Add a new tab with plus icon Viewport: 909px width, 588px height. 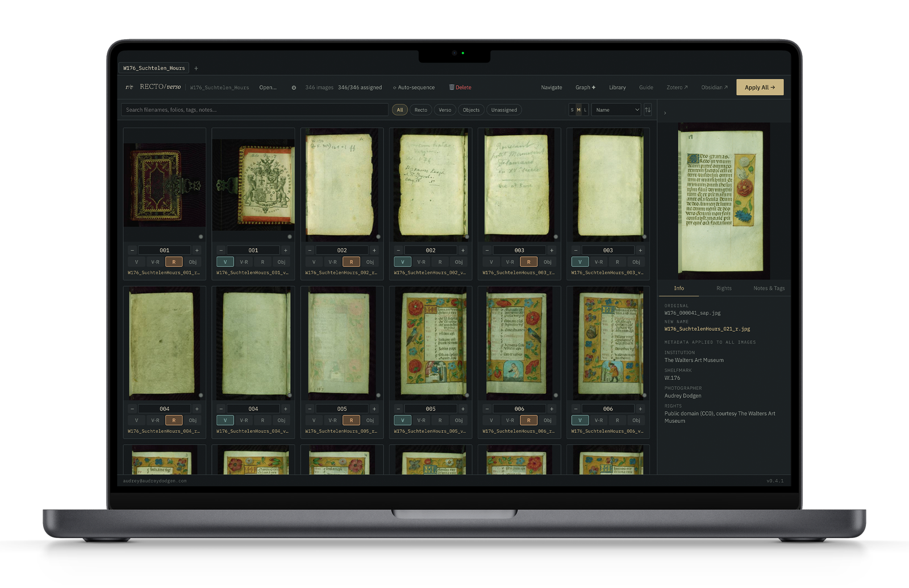click(196, 68)
